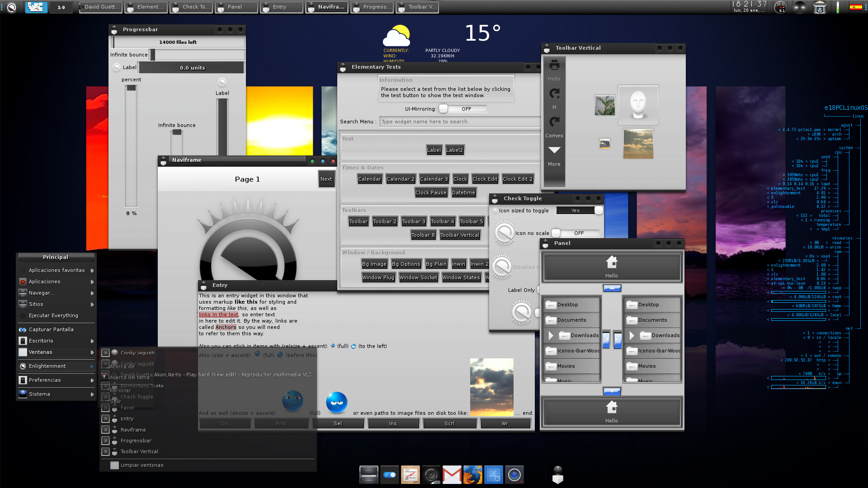Open the file cabinet icon in dock

tap(368, 475)
